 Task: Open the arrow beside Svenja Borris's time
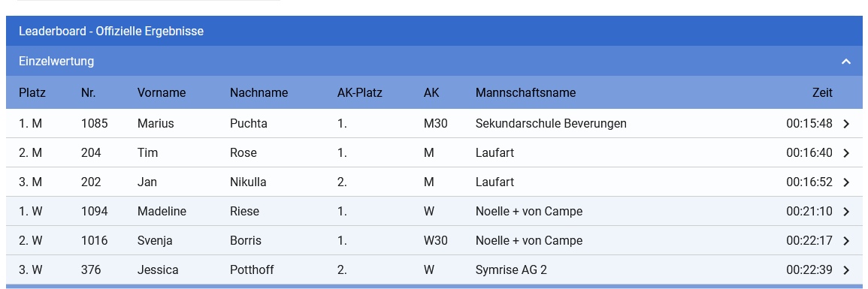click(846, 241)
